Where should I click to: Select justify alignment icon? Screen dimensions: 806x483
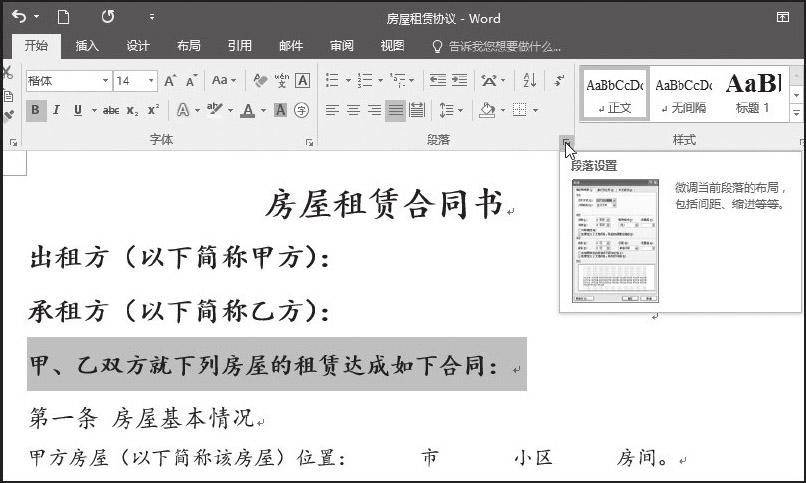pos(395,110)
